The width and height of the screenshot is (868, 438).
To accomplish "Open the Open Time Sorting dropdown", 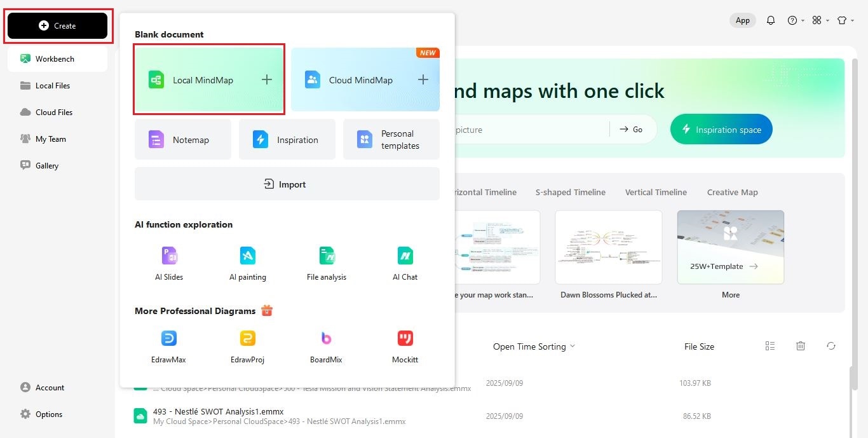I will (x=534, y=346).
